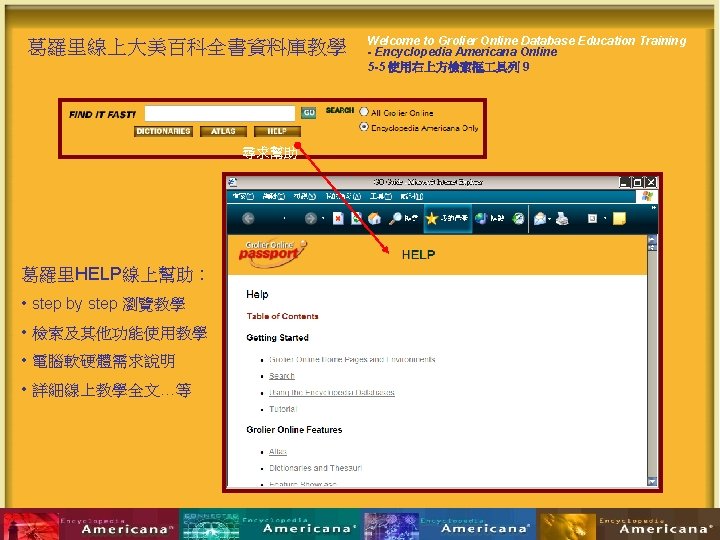Viewport: 720px width, 540px height.
Task: Open the Back button history dropdown arrow
Action: tap(285, 219)
